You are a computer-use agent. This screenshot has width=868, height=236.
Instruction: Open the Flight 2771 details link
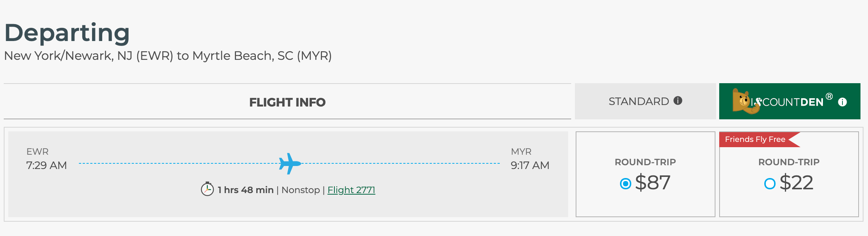(x=351, y=190)
